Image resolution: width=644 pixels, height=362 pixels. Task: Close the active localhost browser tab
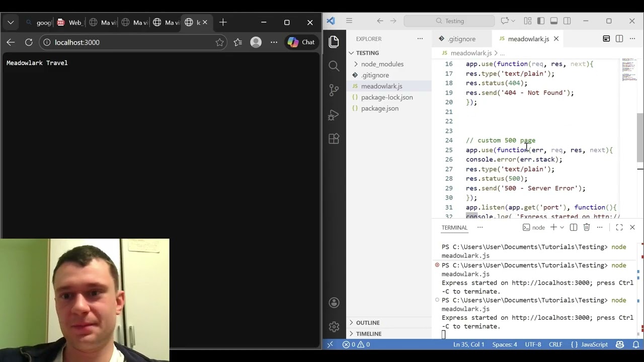[x=205, y=22]
